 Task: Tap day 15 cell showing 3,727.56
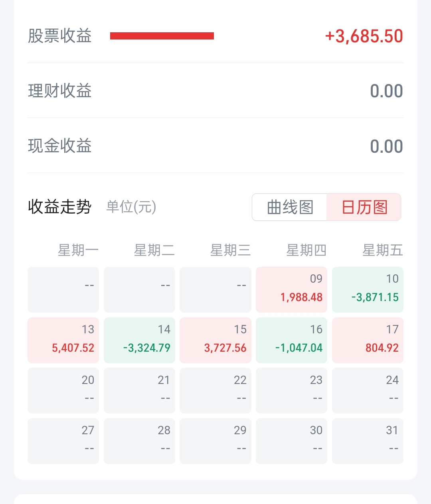[215, 340]
